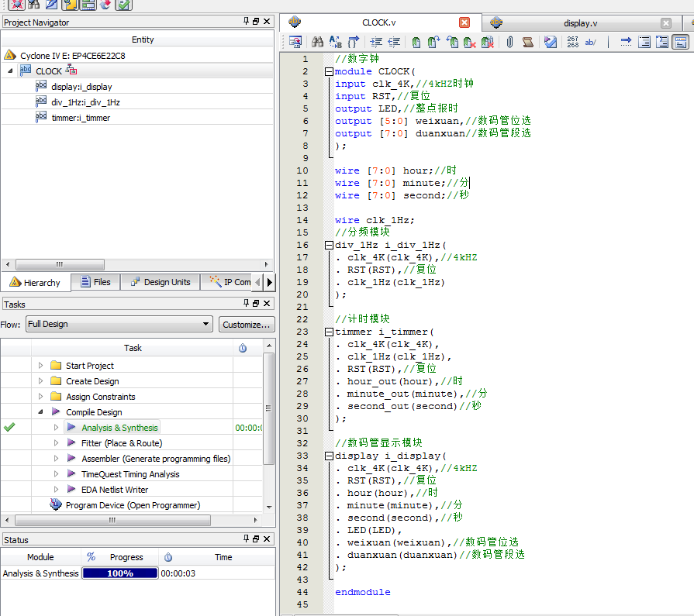This screenshot has width=694, height=616.
Task: Click Find Matching Delimiter braces icon
Action: coord(353,42)
